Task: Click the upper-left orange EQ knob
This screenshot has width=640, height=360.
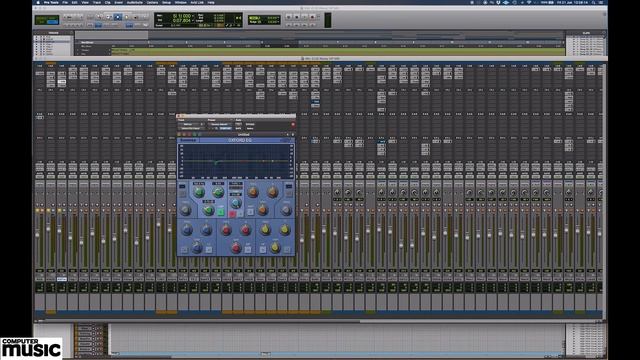Action: click(x=253, y=192)
